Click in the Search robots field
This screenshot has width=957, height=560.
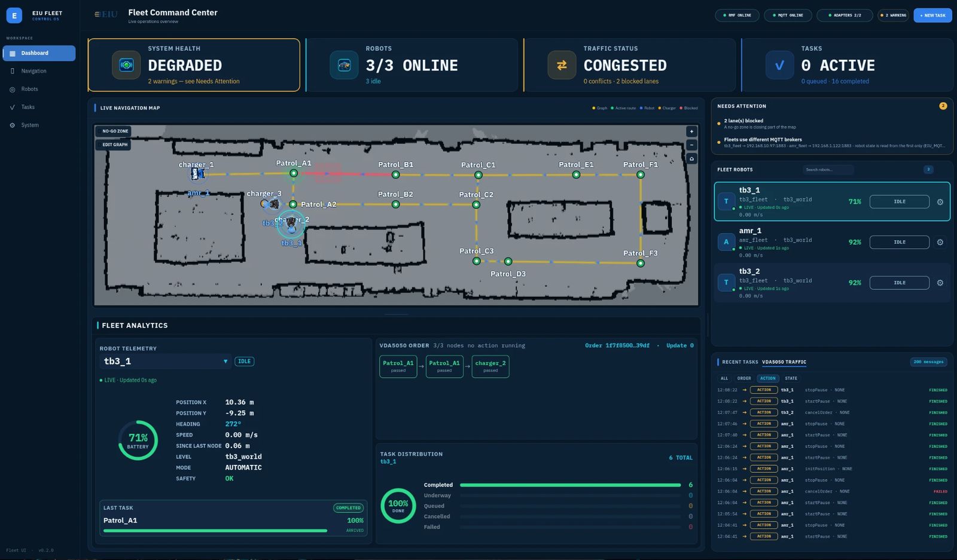point(828,170)
